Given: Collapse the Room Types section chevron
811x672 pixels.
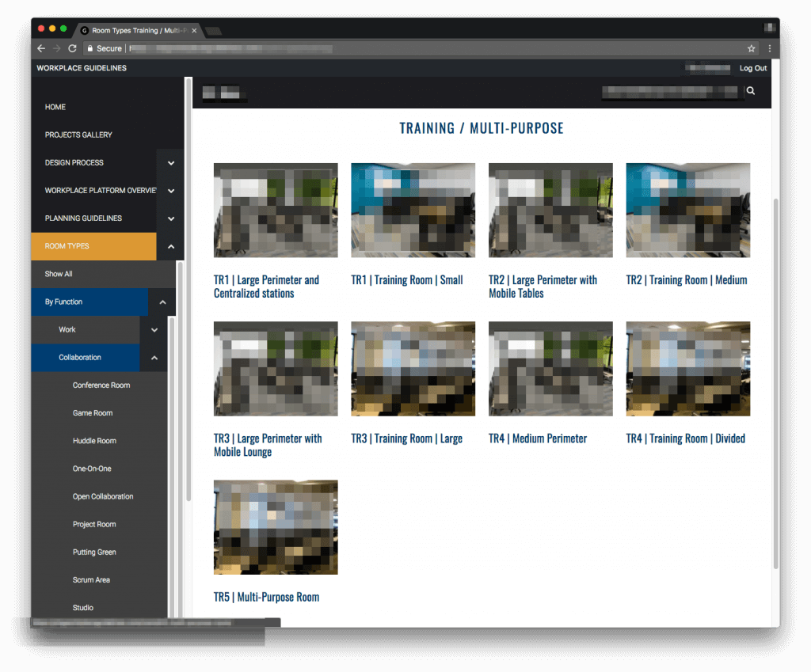Looking at the screenshot, I should tap(170, 246).
